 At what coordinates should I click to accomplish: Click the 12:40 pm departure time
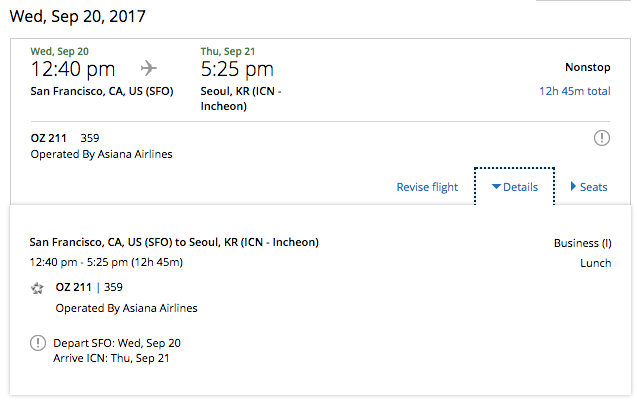tap(73, 69)
